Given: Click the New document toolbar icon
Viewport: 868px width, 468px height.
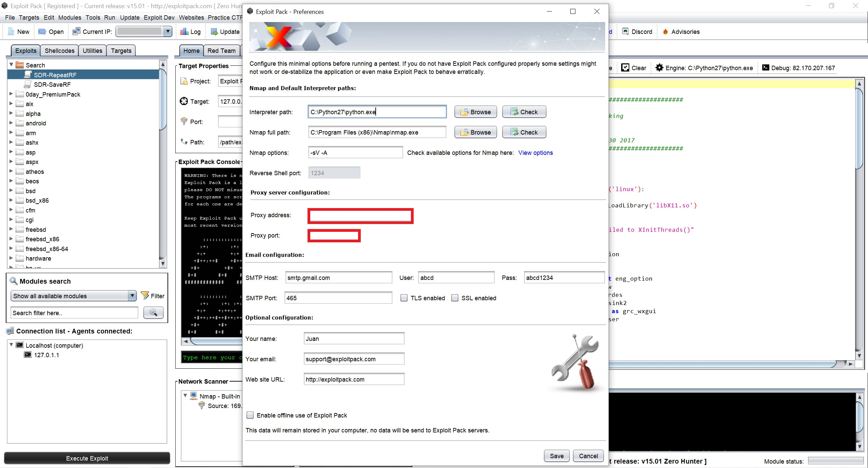Looking at the screenshot, I should coord(11,32).
